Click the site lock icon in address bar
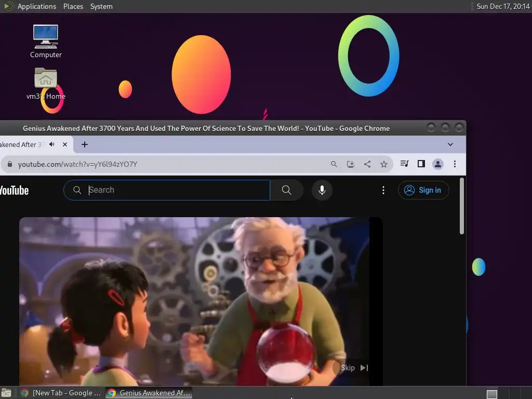 10,164
